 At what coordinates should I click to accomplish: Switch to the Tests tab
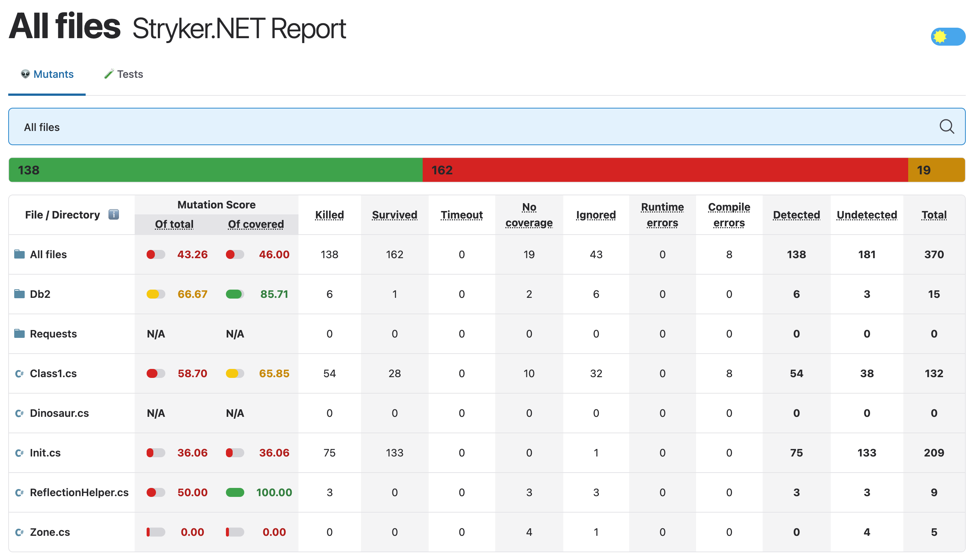[x=123, y=74]
